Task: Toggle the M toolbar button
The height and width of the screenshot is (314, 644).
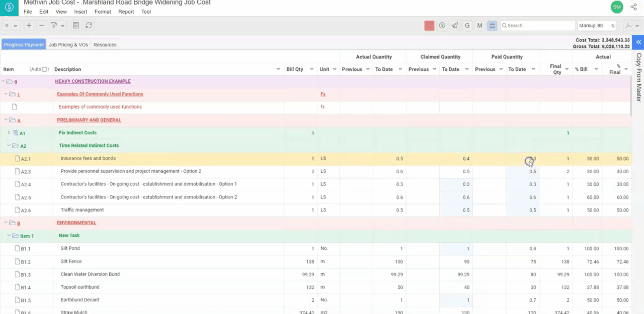Action: click(x=480, y=26)
